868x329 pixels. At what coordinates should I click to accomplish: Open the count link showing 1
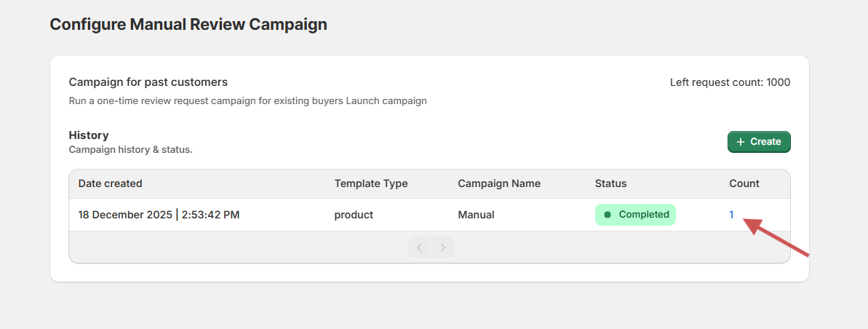point(732,214)
